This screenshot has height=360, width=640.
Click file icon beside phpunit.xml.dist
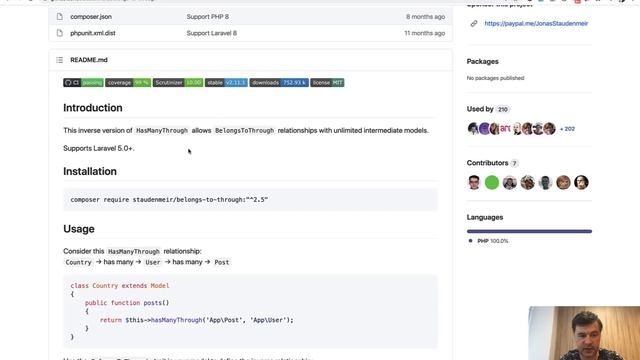60,33
